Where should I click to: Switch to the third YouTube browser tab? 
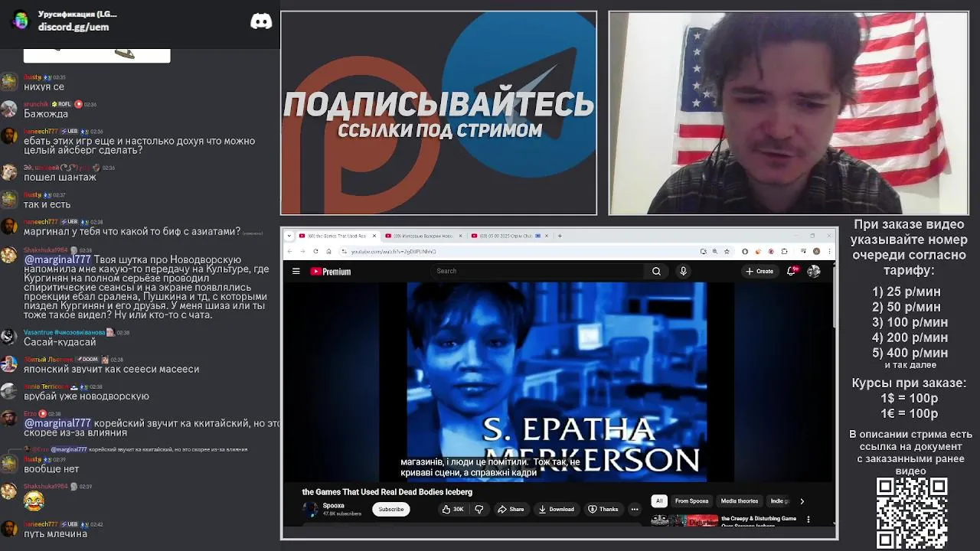tap(509, 236)
